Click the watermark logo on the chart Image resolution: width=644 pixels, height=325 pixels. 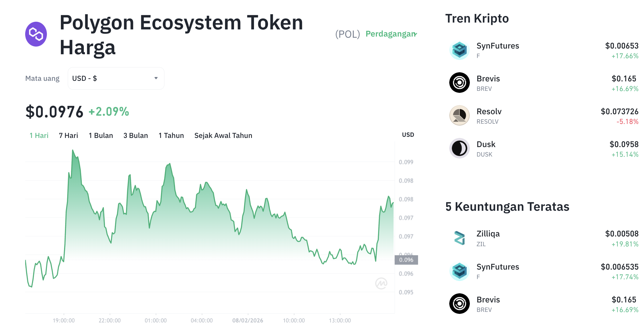381,283
